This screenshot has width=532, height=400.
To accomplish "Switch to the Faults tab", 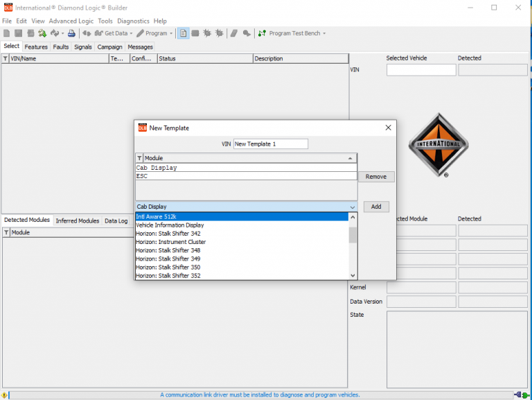I will [x=61, y=47].
